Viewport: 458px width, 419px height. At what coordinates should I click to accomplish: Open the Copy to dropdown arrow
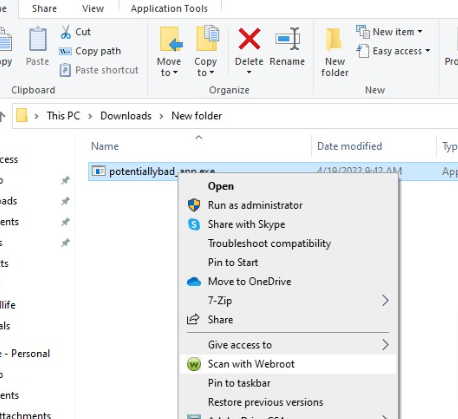tap(211, 73)
